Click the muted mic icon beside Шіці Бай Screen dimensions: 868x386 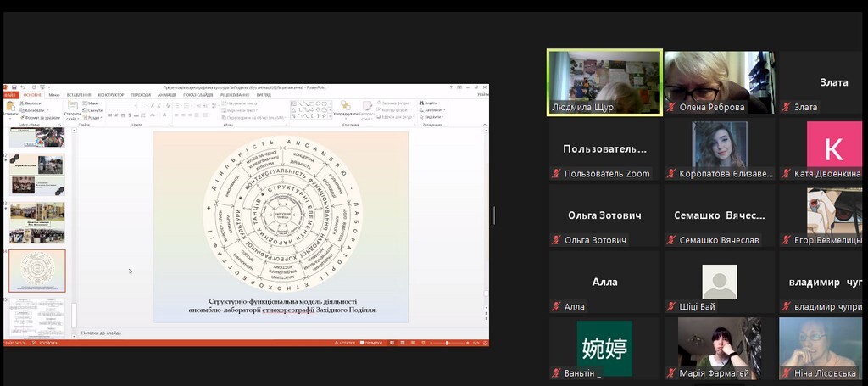[671, 306]
